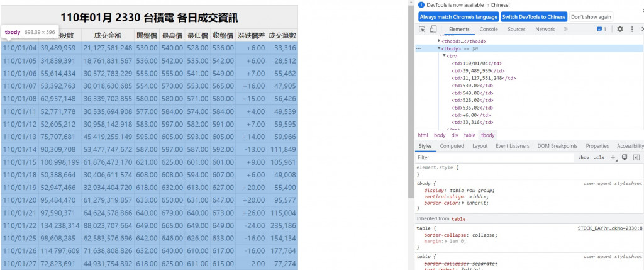Collapse the first tr node
Viewport: 644px width, 270px height.
[445, 56]
